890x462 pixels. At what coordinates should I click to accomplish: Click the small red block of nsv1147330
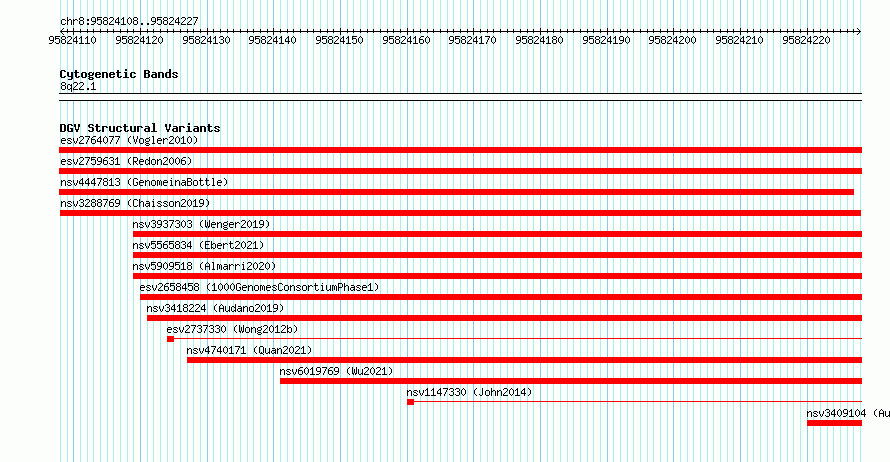click(x=410, y=402)
